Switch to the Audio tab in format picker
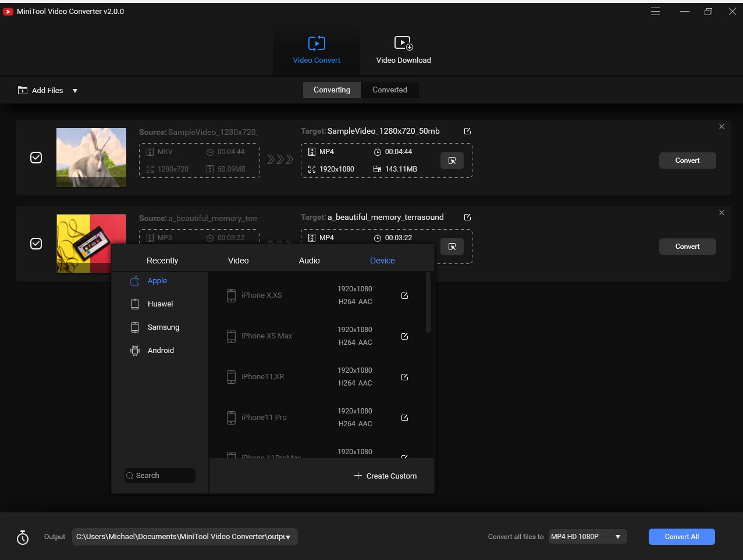 pyautogui.click(x=309, y=260)
